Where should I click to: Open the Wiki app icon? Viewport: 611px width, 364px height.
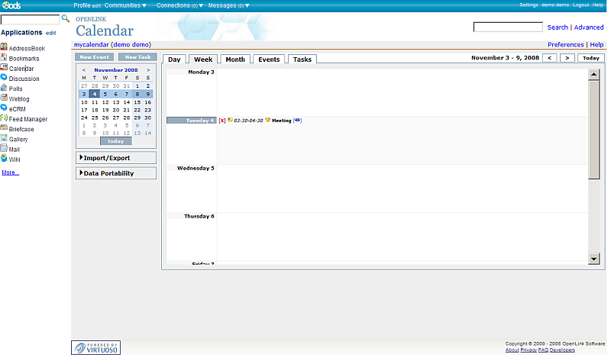point(4,159)
